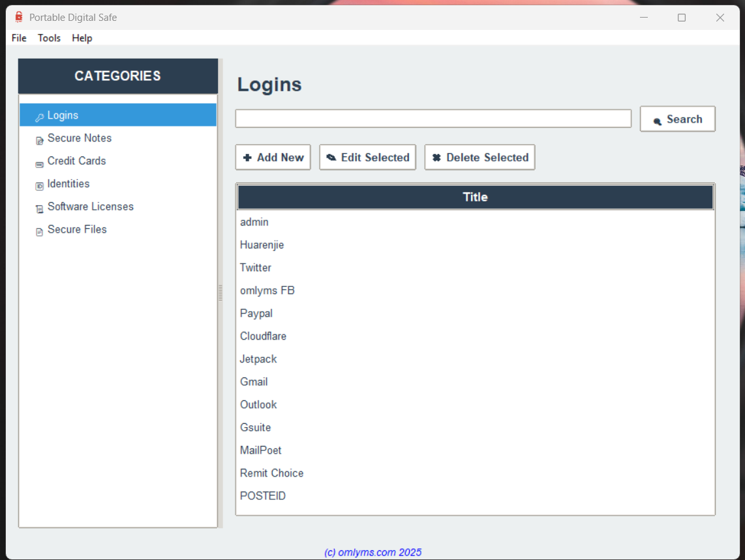The height and width of the screenshot is (560, 745).
Task: Sort list by the Title column header
Action: point(475,197)
